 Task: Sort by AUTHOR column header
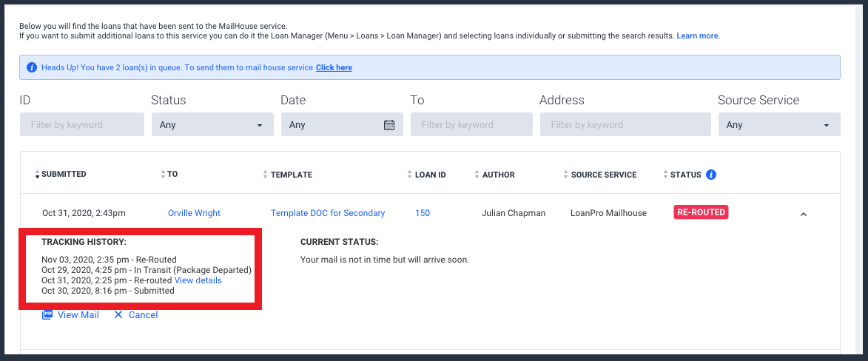(x=494, y=175)
